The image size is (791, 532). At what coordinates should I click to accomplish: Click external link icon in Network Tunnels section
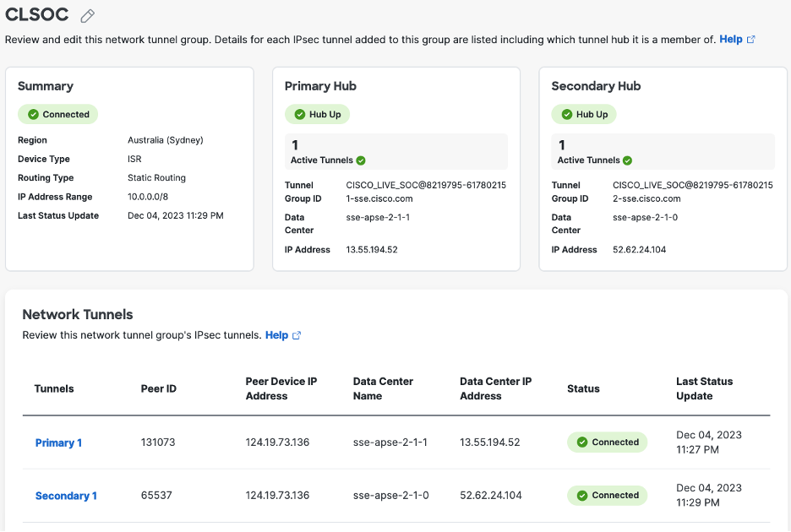click(297, 335)
